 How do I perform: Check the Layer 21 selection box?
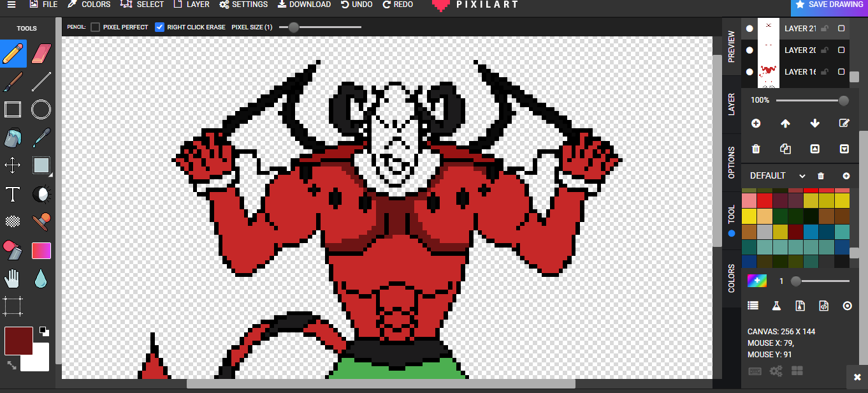click(x=841, y=28)
